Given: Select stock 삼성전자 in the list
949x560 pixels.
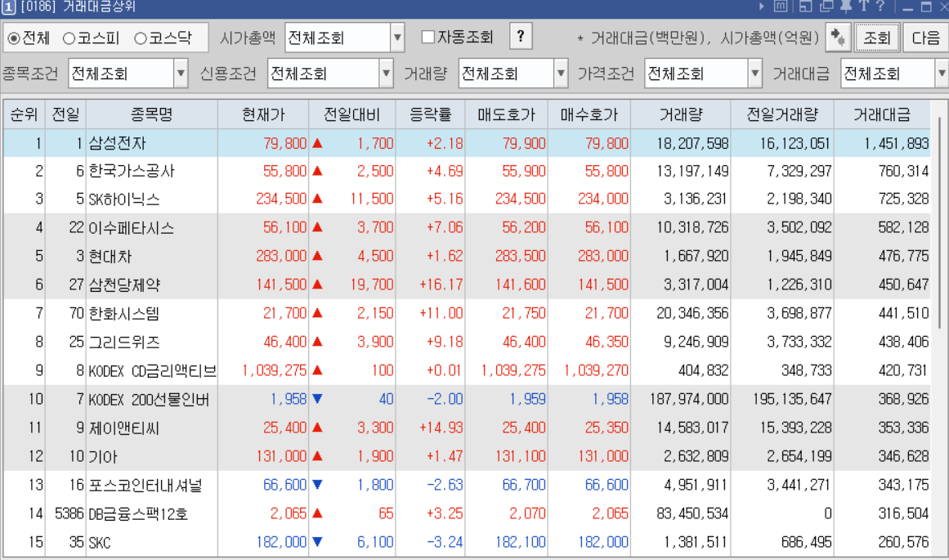Looking at the screenshot, I should click(118, 144).
